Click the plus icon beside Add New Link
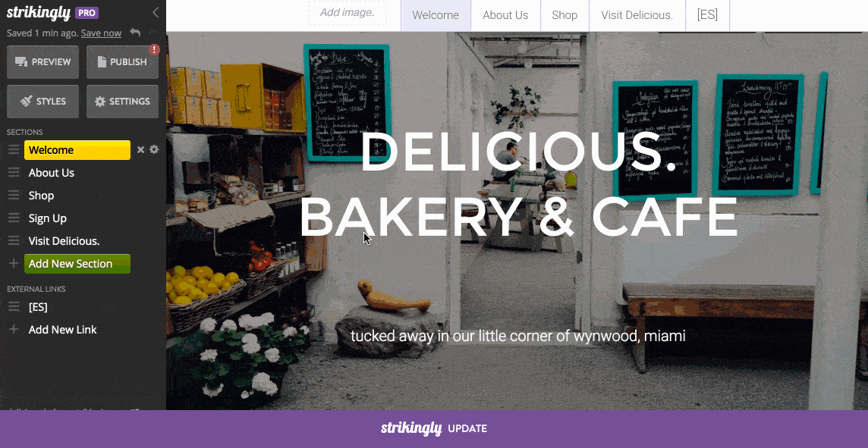This screenshot has height=448, width=868. pos(14,330)
